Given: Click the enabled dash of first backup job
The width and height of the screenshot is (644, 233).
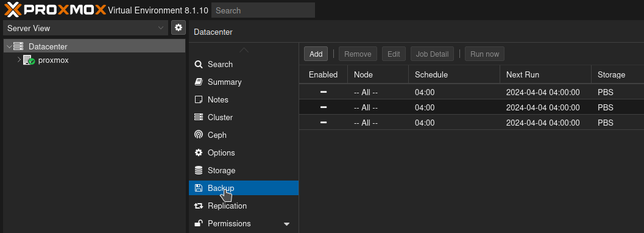Looking at the screenshot, I should click(x=324, y=92).
